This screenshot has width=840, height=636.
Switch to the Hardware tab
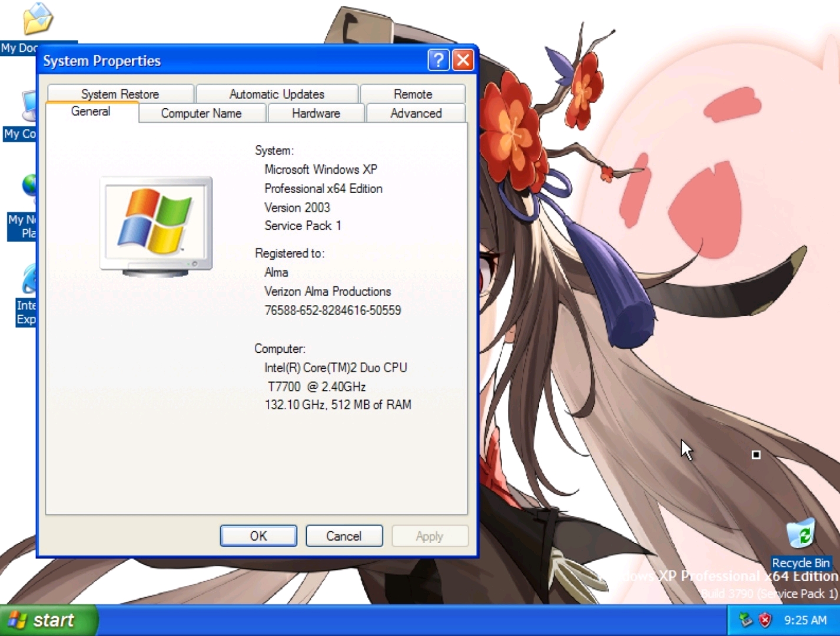[316, 113]
